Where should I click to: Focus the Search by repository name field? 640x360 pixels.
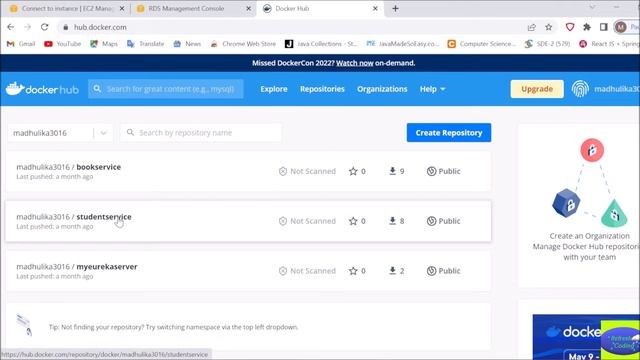pos(201,133)
